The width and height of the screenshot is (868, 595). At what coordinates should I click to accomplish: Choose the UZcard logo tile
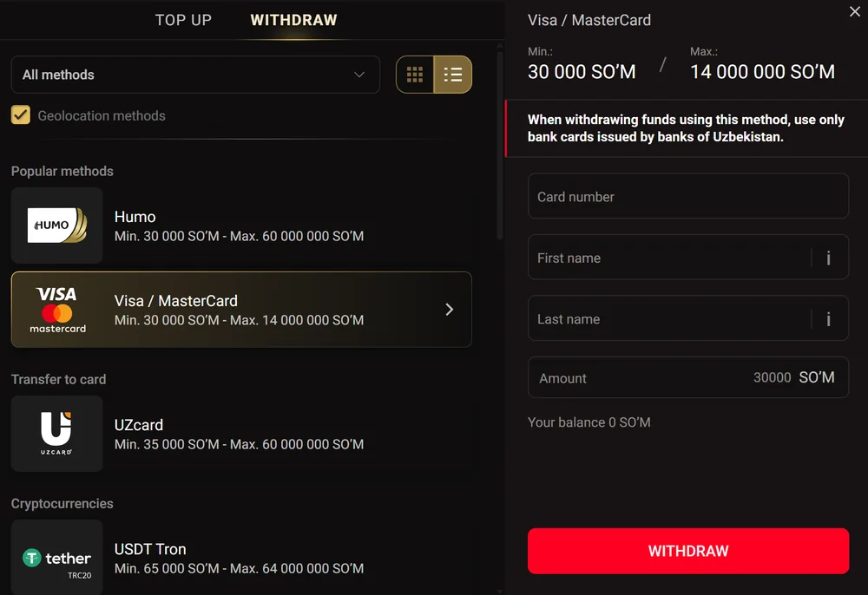(x=57, y=434)
